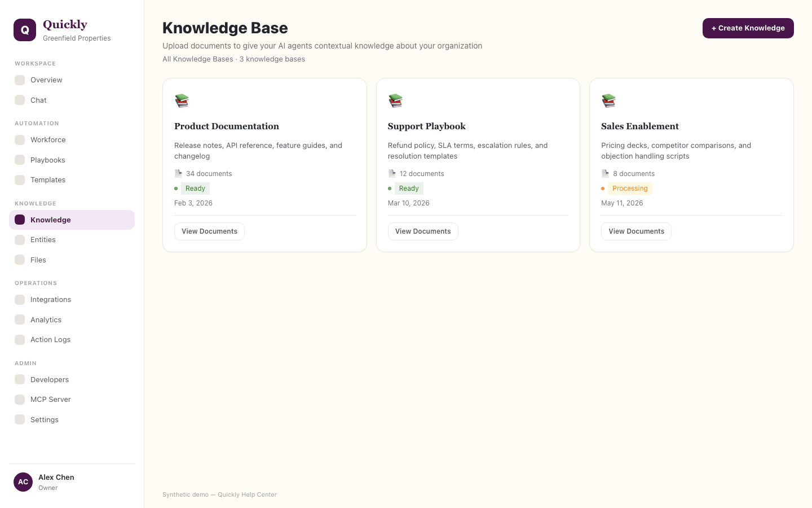Click the Product Documentation books icon
The height and width of the screenshot is (508, 812).
pyautogui.click(x=182, y=100)
